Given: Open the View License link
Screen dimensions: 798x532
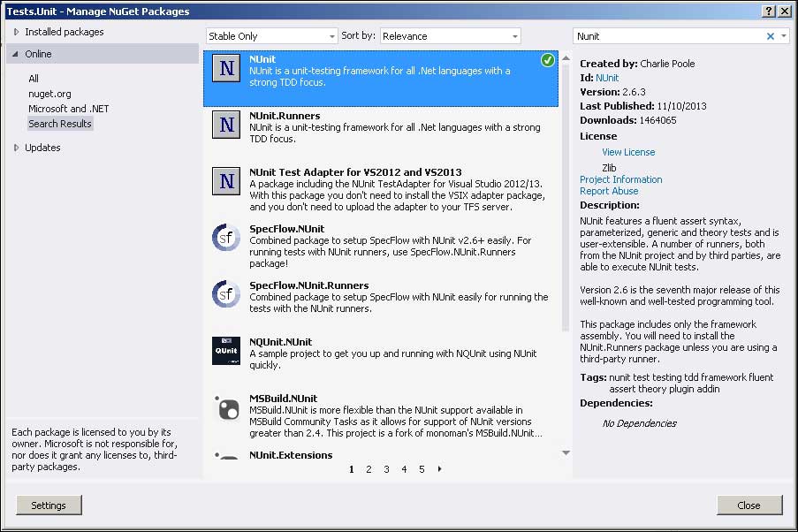Looking at the screenshot, I should (628, 152).
